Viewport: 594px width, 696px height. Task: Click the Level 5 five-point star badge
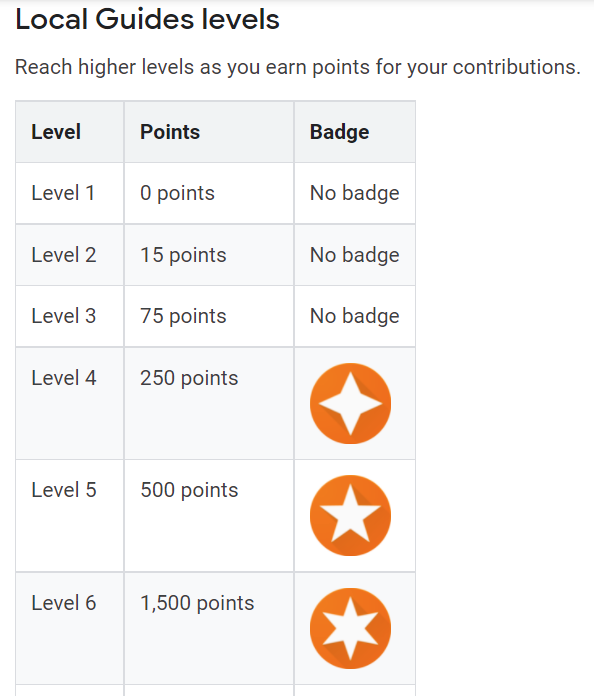click(350, 515)
